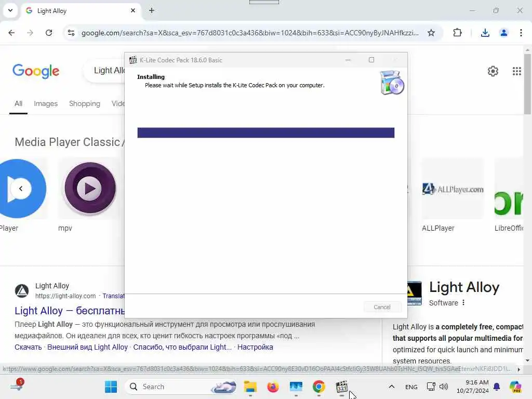This screenshot has width=532, height=399.
Task: Open the taskbar monitor app icon
Action: click(296, 387)
